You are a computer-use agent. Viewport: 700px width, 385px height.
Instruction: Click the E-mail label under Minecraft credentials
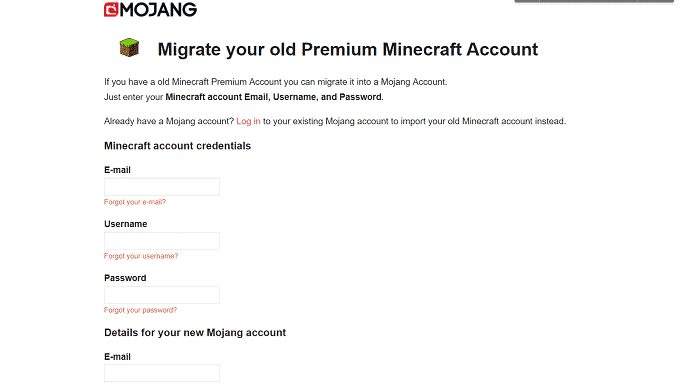(x=117, y=170)
